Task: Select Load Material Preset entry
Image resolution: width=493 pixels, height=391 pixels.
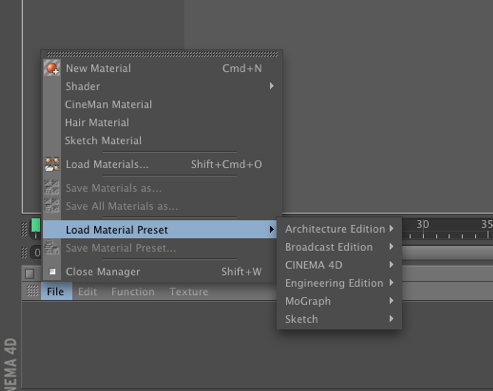Action: point(160,229)
